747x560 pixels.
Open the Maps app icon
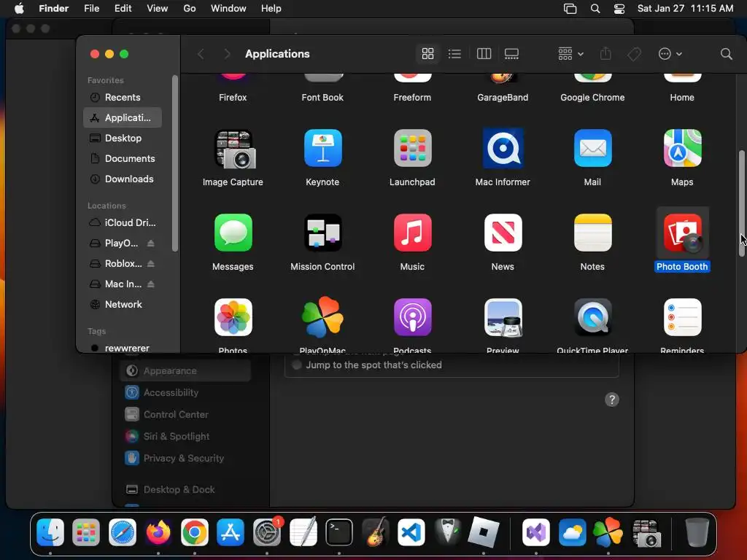tap(682, 148)
